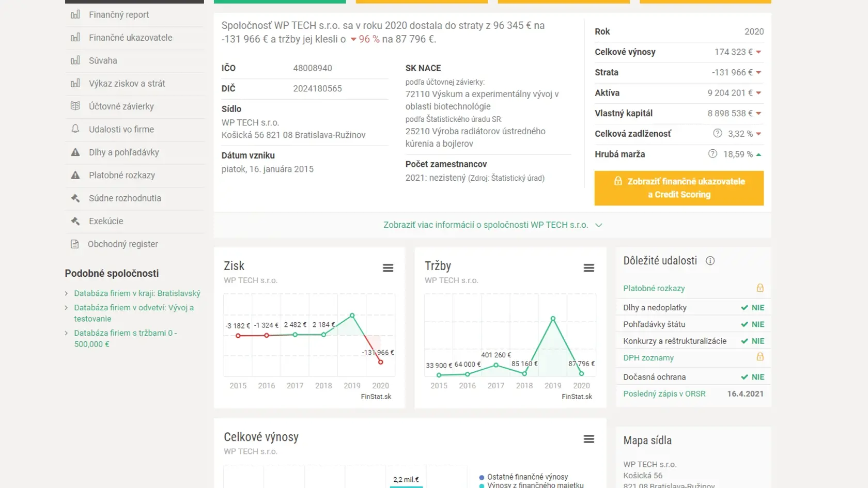Click warning icon beside Platobné rozkazy
The height and width of the screenshot is (488, 868).
(x=75, y=175)
